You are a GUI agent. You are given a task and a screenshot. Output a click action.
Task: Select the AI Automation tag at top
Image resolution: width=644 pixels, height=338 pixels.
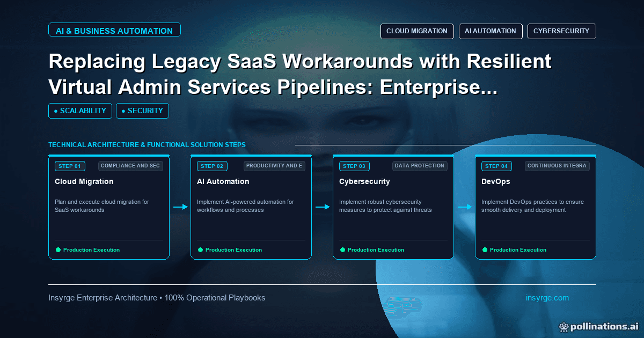pos(491,31)
